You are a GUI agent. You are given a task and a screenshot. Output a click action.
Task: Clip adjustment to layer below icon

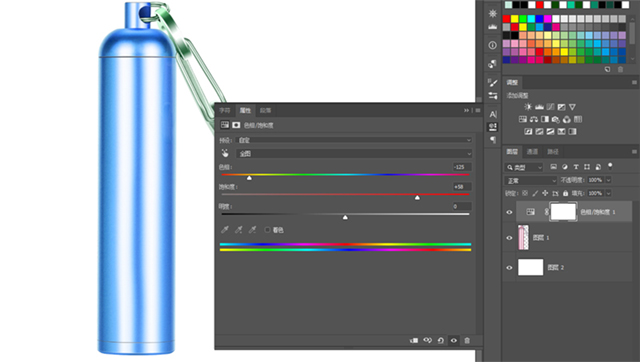click(414, 340)
